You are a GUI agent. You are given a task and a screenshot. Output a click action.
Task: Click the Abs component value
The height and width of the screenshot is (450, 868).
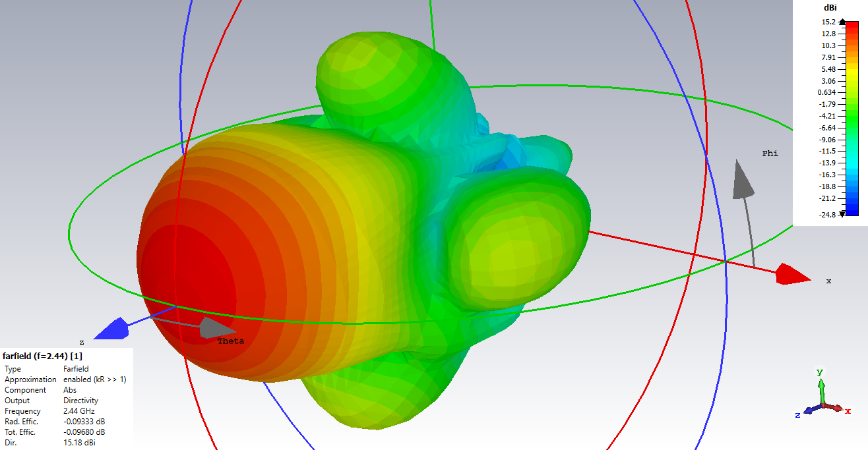click(x=70, y=390)
